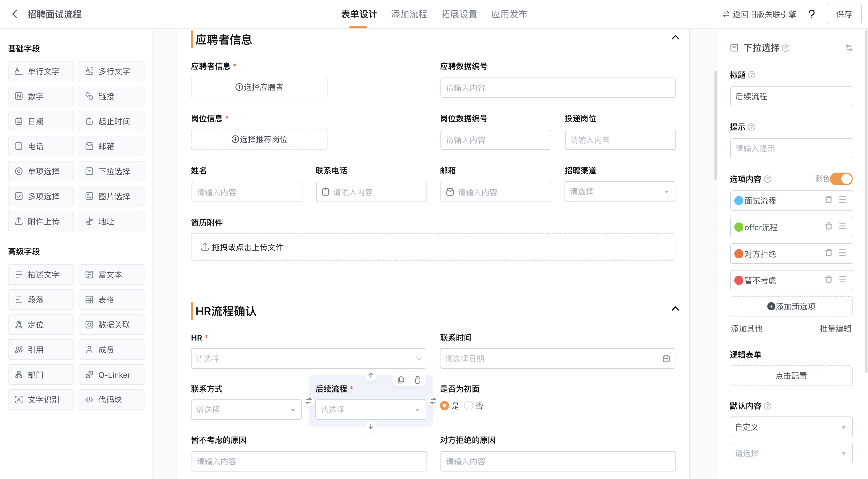This screenshot has height=479, width=868.
Task: Click drag handle of 暂不考虑 option
Action: (x=842, y=279)
